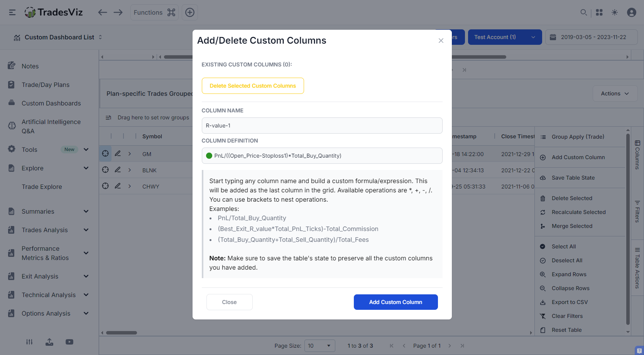
Task: Go forward with the right arrow
Action: click(118, 12)
